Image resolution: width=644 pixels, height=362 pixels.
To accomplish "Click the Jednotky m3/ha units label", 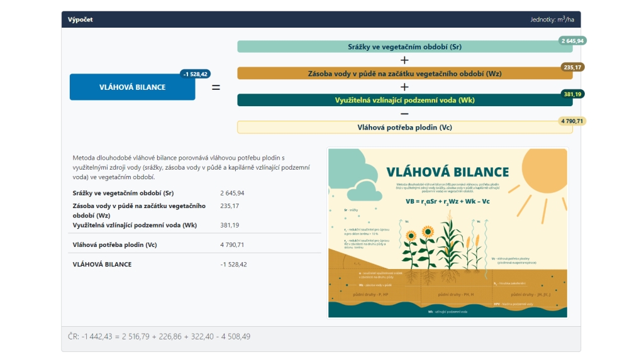I will 552,19.
